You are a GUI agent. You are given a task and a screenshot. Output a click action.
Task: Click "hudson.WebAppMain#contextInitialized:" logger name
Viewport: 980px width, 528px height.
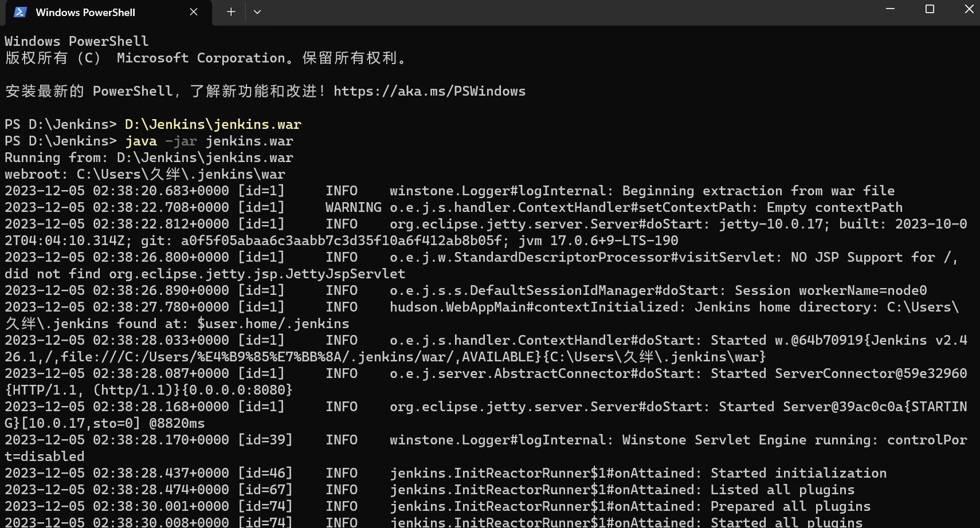coord(538,308)
